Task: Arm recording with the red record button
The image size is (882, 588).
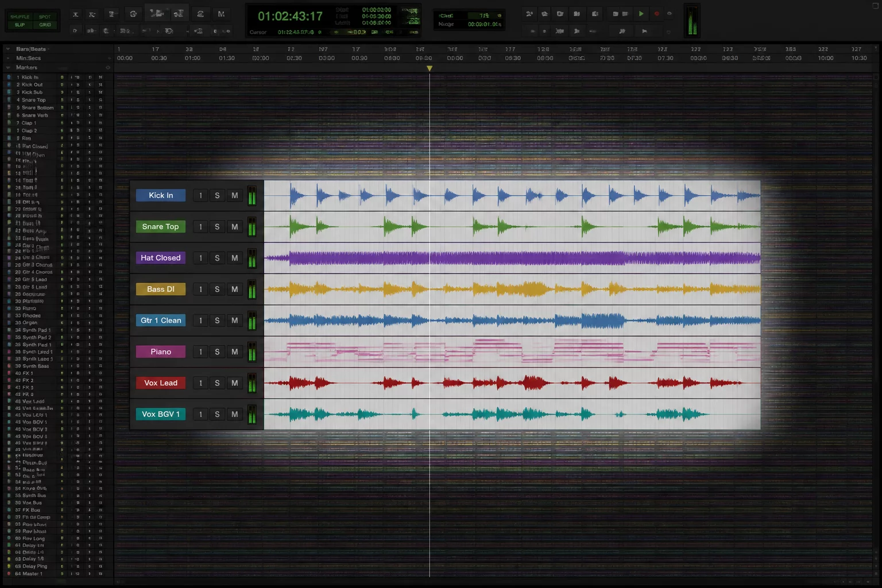Action: coord(656,14)
